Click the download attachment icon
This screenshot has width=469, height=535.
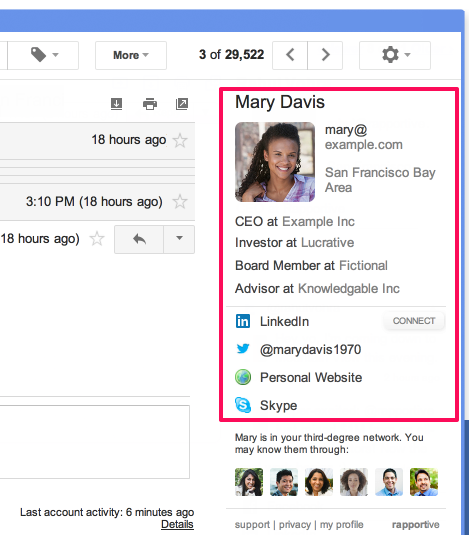(x=117, y=104)
